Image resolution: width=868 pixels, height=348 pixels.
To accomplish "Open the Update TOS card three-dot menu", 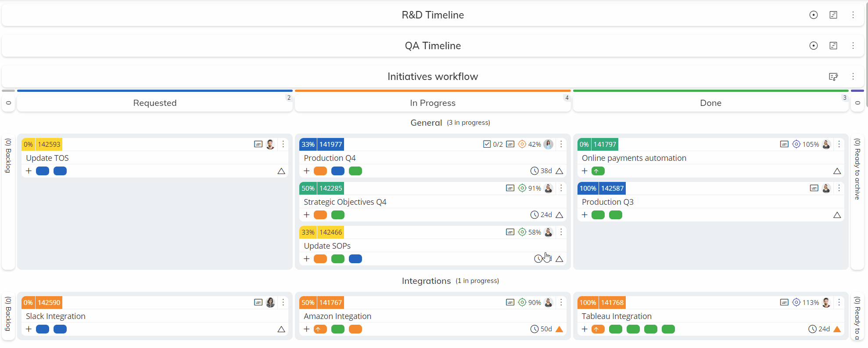I will pyautogui.click(x=283, y=144).
